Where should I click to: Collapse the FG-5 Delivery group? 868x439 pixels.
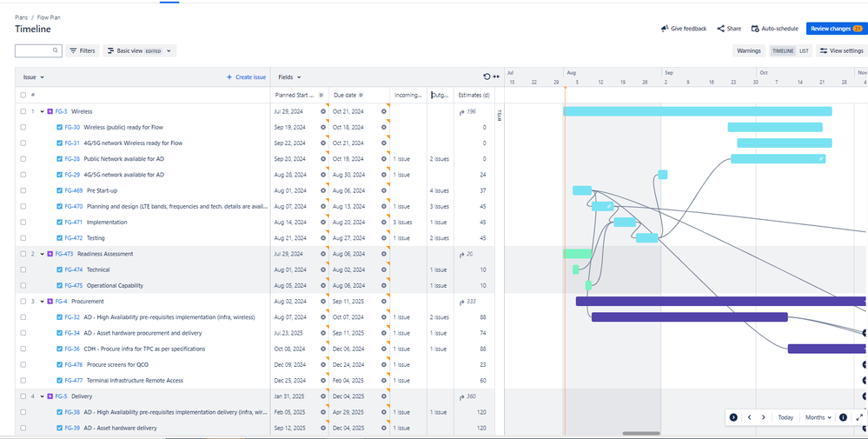[x=42, y=396]
